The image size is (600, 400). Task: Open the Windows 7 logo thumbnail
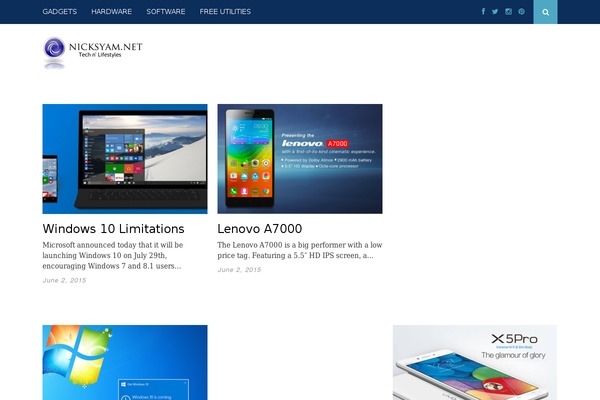click(x=125, y=362)
